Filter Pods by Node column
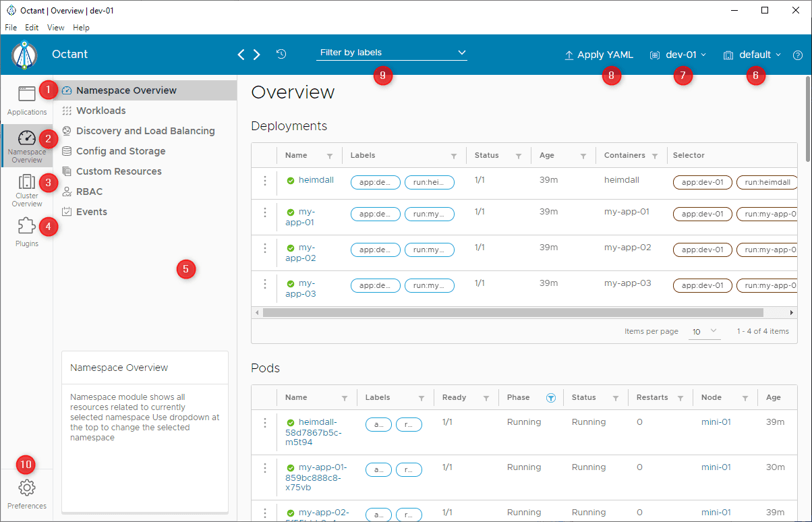 [x=745, y=398]
